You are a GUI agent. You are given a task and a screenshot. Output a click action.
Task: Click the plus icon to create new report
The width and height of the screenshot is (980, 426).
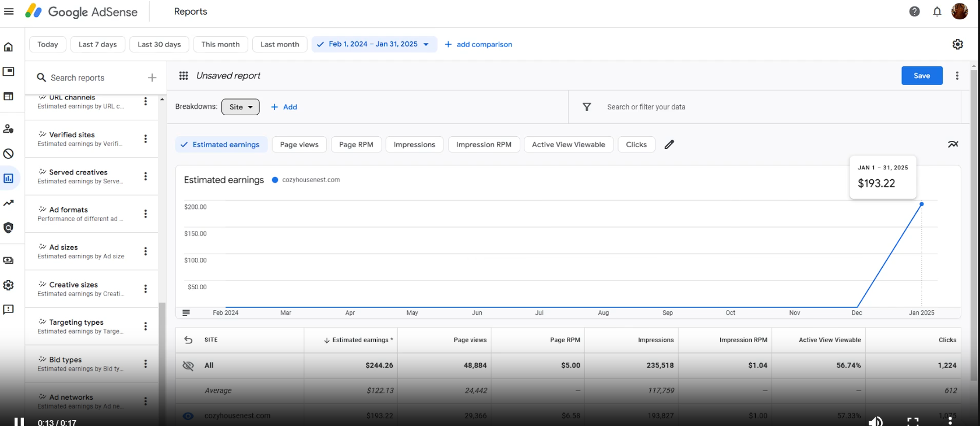coord(152,77)
